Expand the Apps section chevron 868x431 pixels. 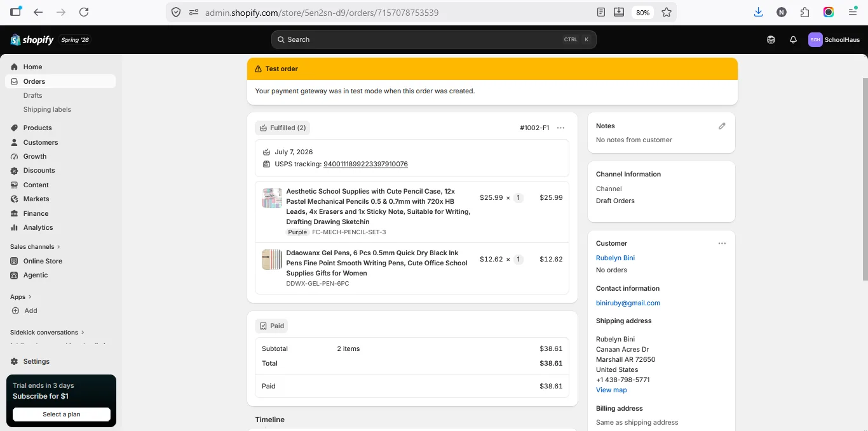click(x=30, y=296)
